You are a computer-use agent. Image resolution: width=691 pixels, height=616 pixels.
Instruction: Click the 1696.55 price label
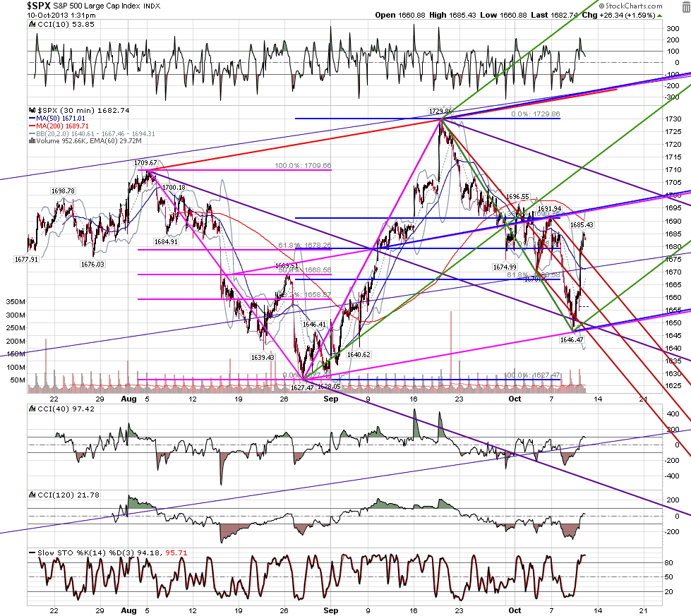pos(517,197)
